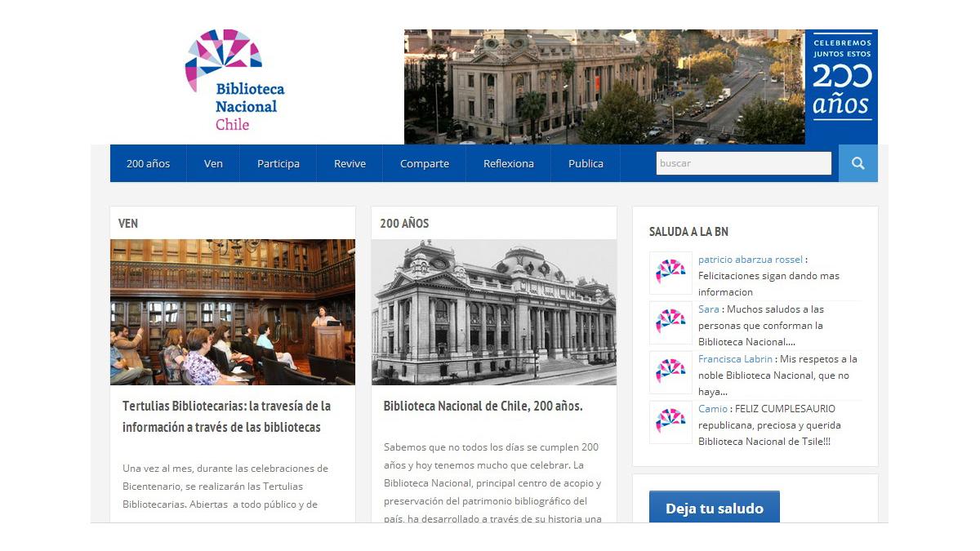
Task: Open patricio abarzua rossel's name link
Action: coord(751,260)
